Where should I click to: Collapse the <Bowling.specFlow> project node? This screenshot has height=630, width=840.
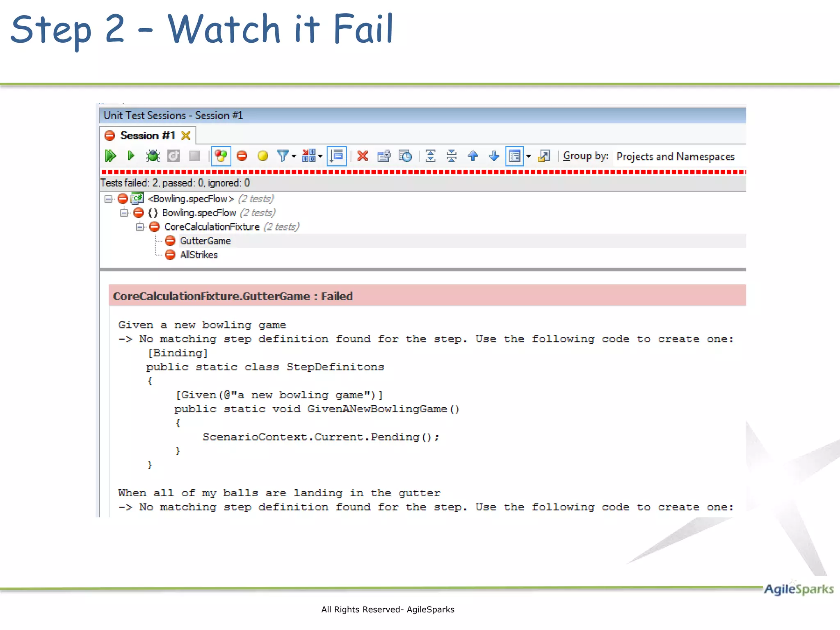108,199
